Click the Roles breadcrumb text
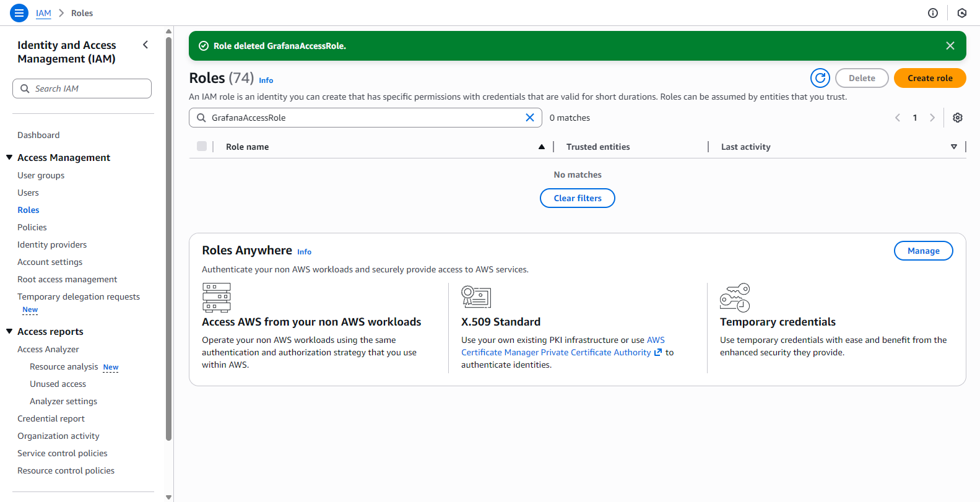The height and width of the screenshot is (502, 980). pyautogui.click(x=82, y=13)
